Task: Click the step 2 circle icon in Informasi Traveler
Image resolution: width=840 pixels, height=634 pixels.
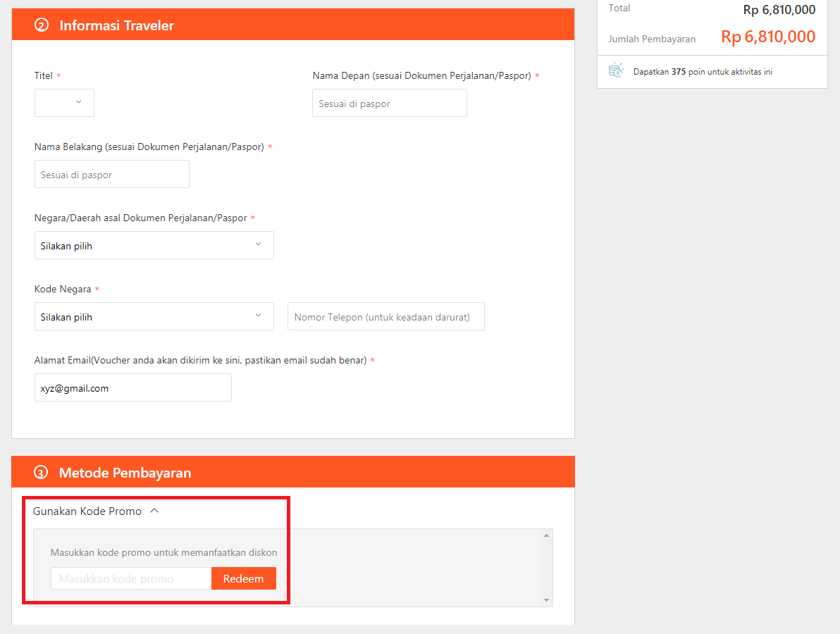Action: coord(42,25)
